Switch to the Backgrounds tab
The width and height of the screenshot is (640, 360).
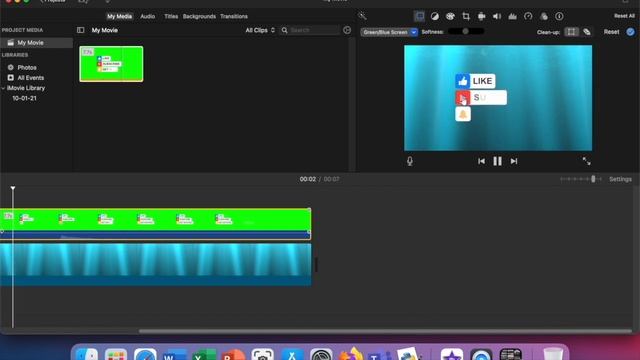point(199,16)
